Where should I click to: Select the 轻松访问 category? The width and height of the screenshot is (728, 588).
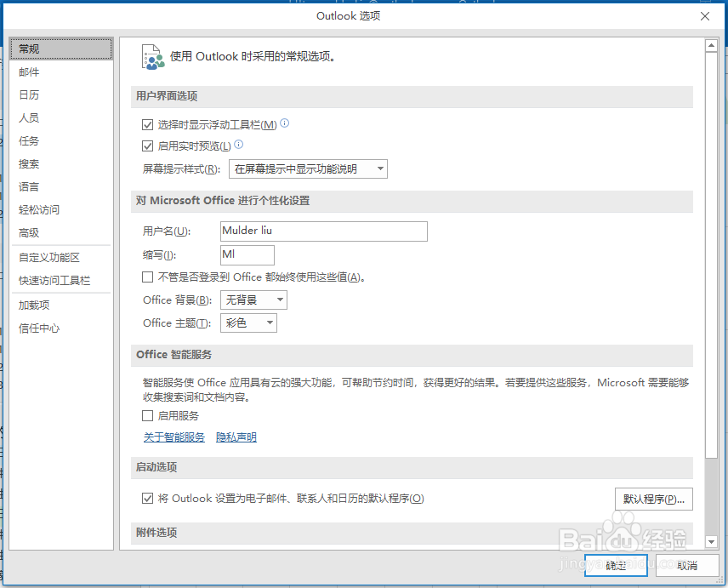pyautogui.click(x=61, y=209)
